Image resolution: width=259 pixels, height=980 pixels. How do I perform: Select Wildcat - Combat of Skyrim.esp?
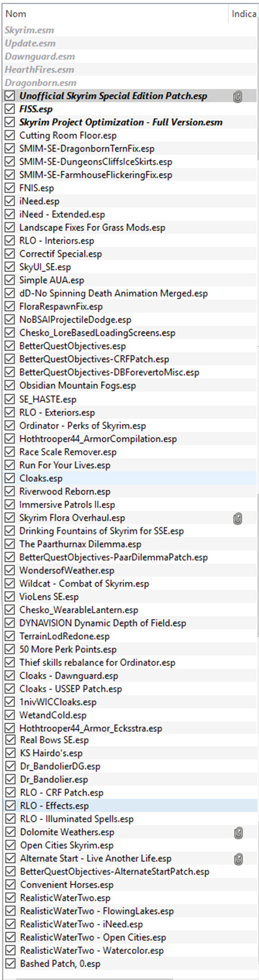84,583
